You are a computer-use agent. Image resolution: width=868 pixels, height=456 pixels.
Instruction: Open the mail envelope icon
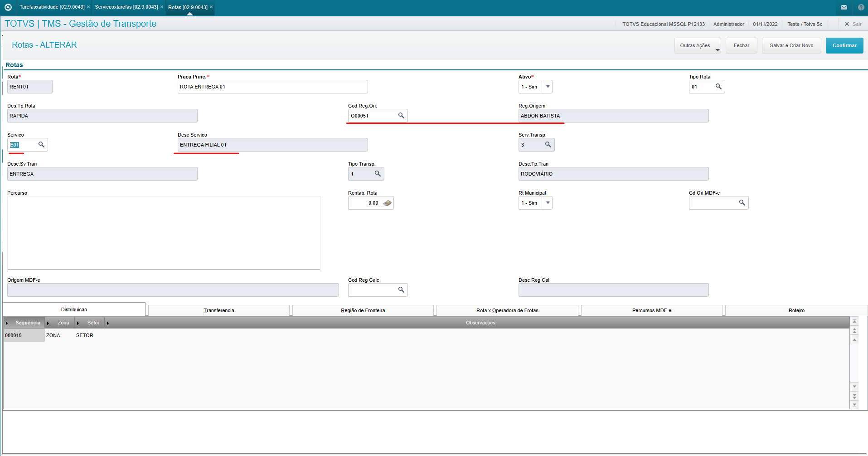tap(844, 7)
